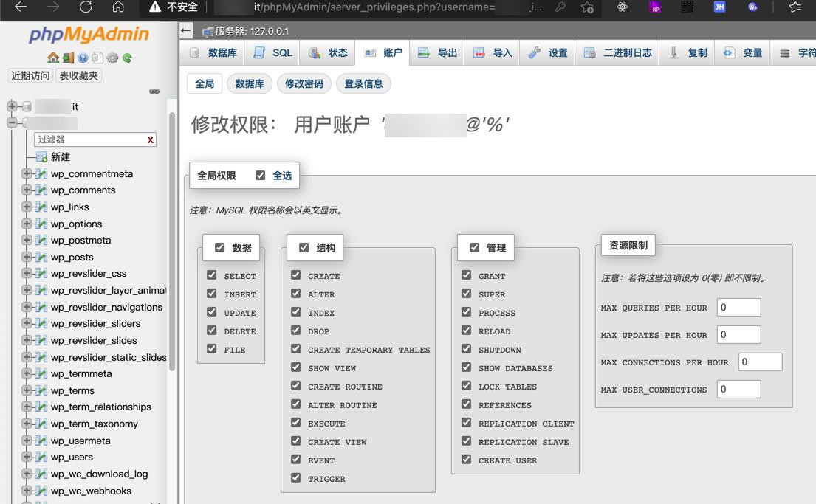Screen dimensions: 816x504
Task: Expand the wp_commentmeta table node
Action: click(26, 173)
